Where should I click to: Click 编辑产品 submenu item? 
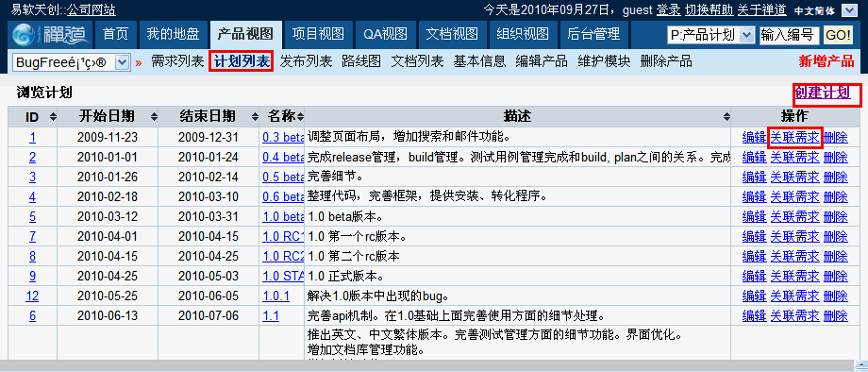click(542, 61)
